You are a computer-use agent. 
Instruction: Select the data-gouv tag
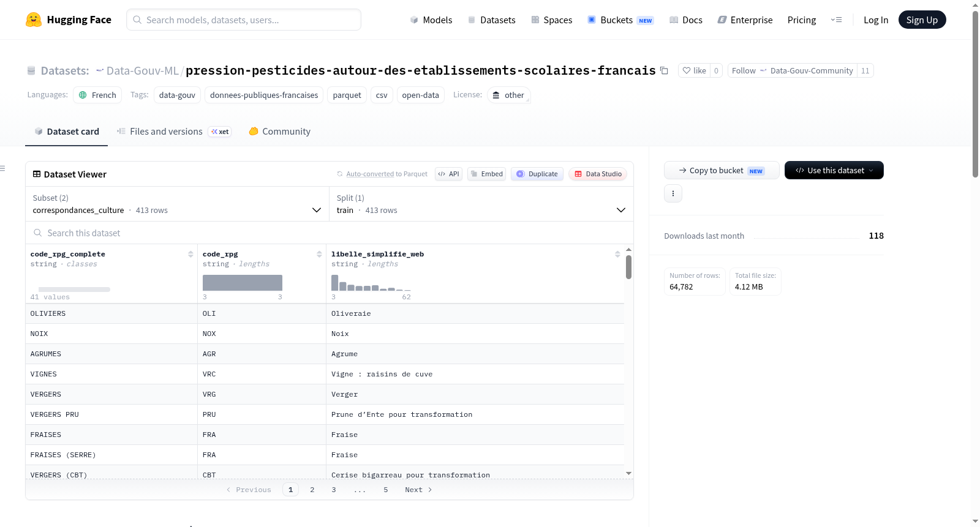[177, 95]
